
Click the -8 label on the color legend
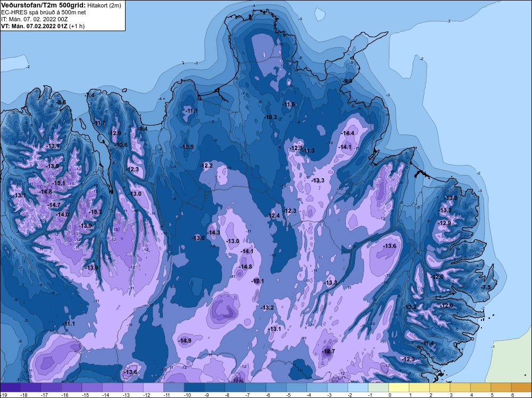[x=228, y=395]
